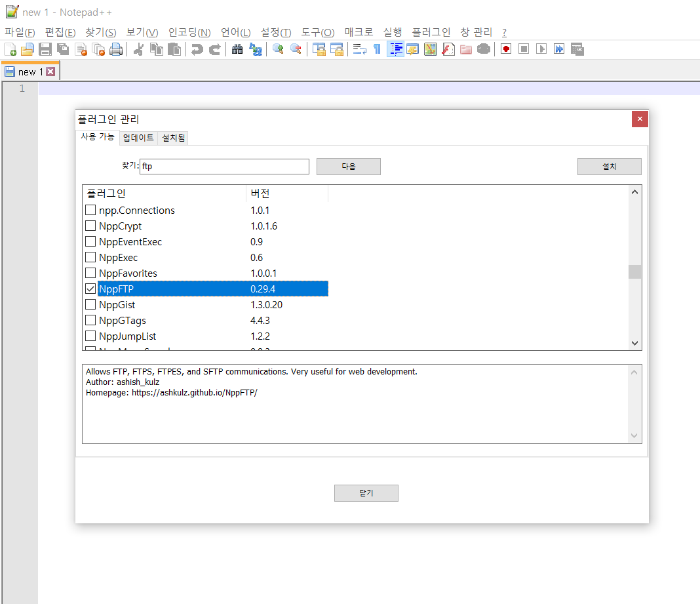Screen dimensions: 700x604
Task: Close the new 1 tab with its red X
Action: pos(51,71)
